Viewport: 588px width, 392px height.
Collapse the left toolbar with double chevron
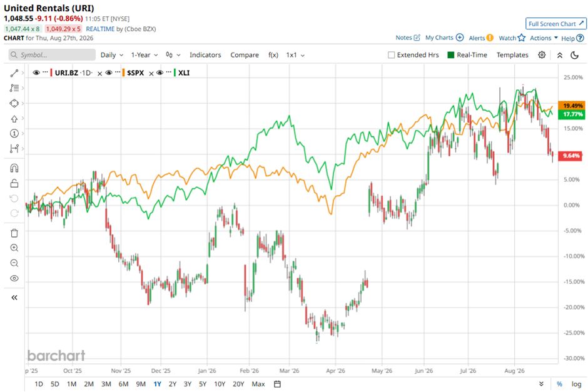pos(14,298)
